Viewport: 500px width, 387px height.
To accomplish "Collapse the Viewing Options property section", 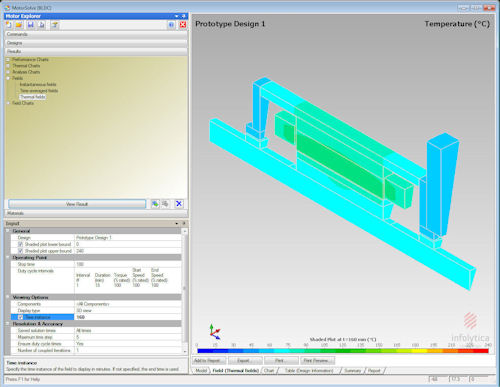I will (x=8, y=297).
